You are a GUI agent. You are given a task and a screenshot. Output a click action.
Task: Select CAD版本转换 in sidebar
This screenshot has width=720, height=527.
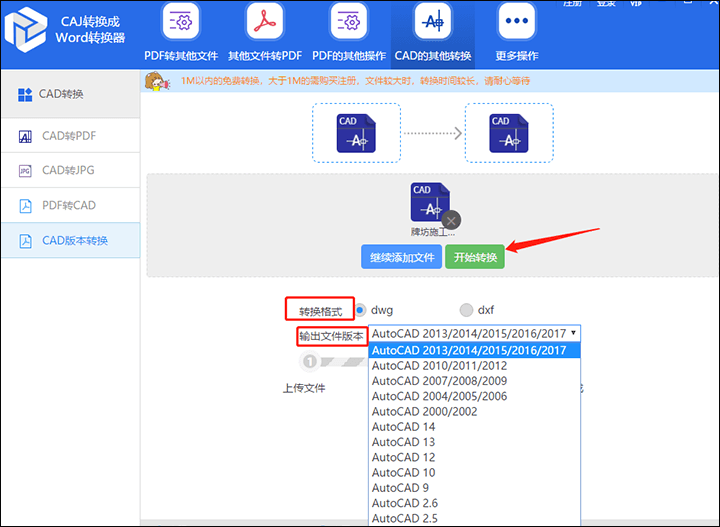[70, 241]
